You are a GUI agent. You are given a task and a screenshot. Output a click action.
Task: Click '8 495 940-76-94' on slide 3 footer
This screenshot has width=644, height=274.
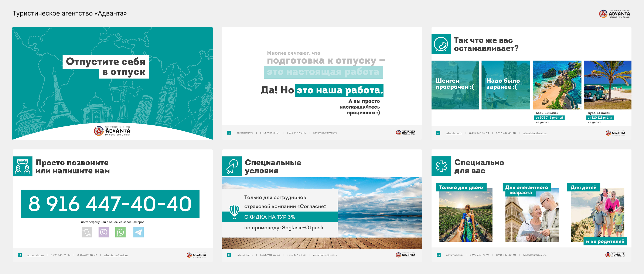[270, 133]
